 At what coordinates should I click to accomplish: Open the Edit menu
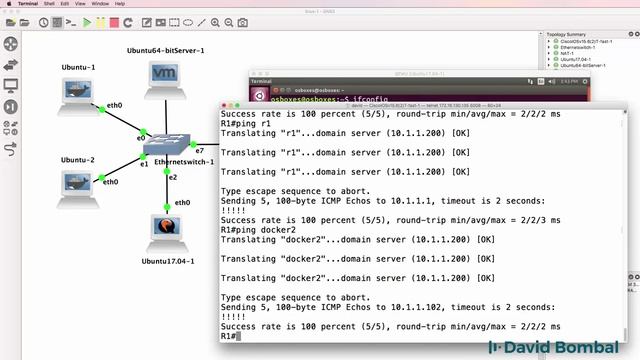click(x=64, y=4)
